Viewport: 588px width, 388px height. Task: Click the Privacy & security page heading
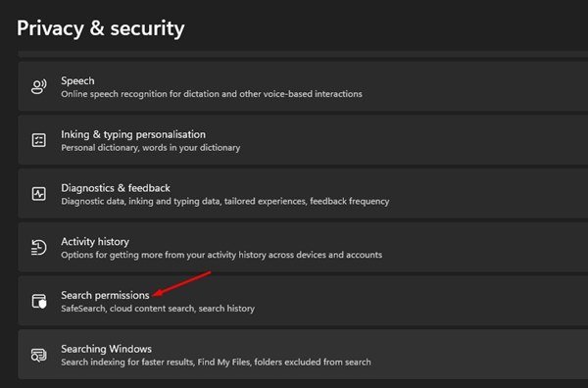[x=101, y=28]
